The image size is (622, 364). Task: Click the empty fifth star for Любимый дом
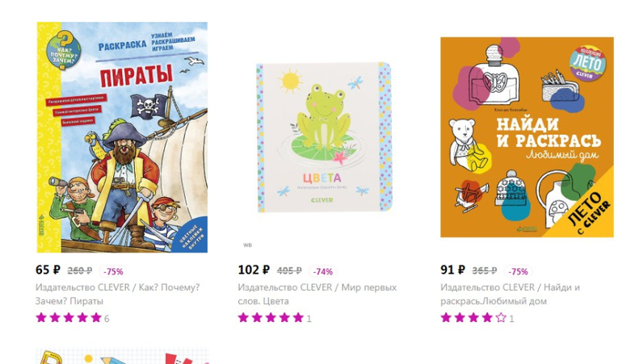coord(501,318)
